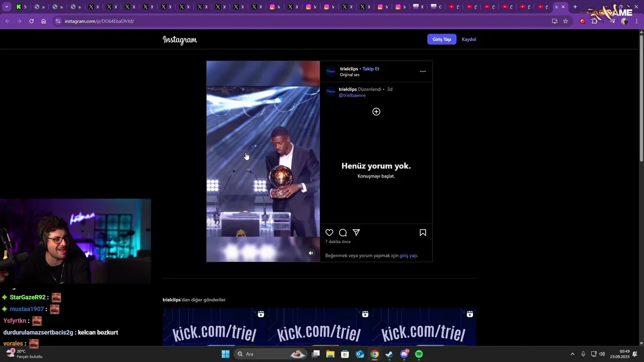View site information icon in address bar

click(x=58, y=21)
